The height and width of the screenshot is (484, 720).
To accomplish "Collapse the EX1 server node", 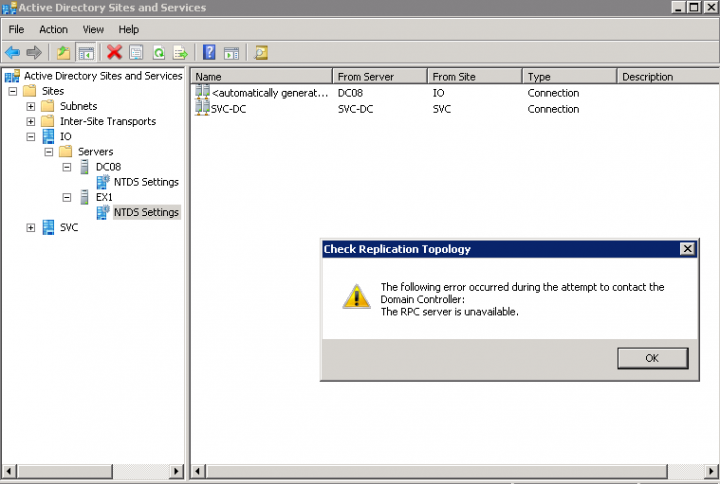I will click(67, 197).
